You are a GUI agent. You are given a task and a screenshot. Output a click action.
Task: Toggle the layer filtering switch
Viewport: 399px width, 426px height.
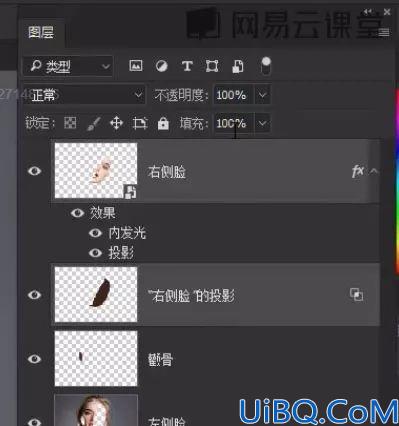266,66
